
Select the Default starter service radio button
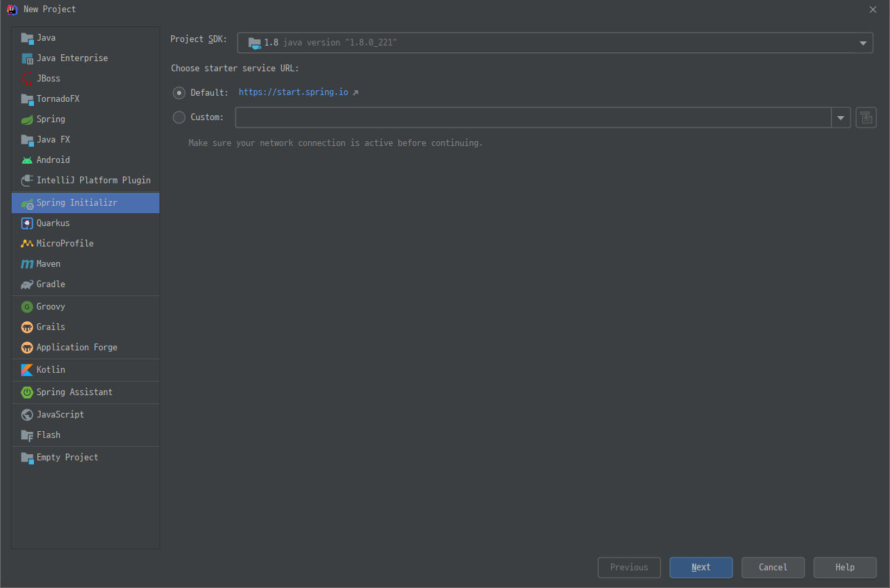click(179, 93)
